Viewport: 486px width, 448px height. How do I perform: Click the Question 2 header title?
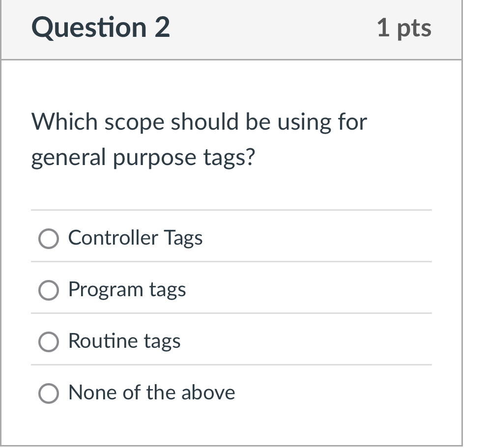pos(100,28)
